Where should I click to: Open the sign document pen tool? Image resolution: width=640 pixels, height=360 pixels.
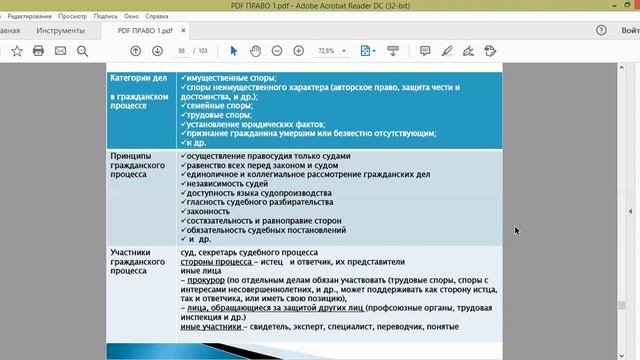click(469, 51)
